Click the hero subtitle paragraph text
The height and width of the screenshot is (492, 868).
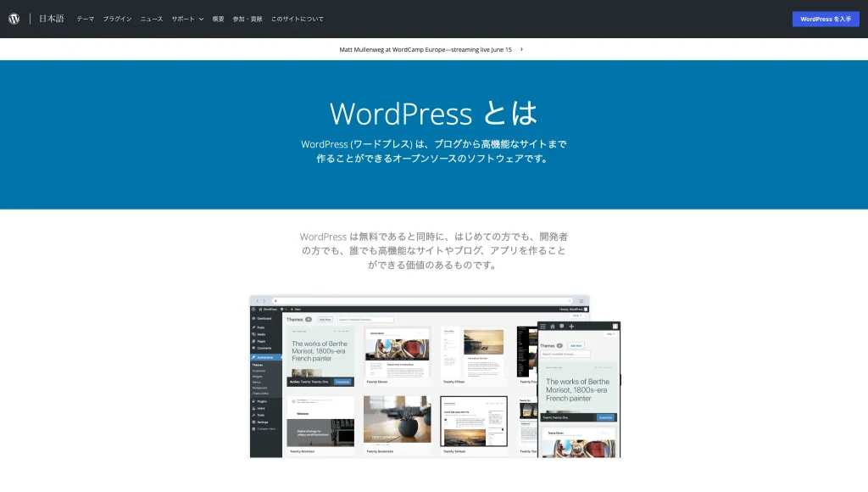coord(433,151)
